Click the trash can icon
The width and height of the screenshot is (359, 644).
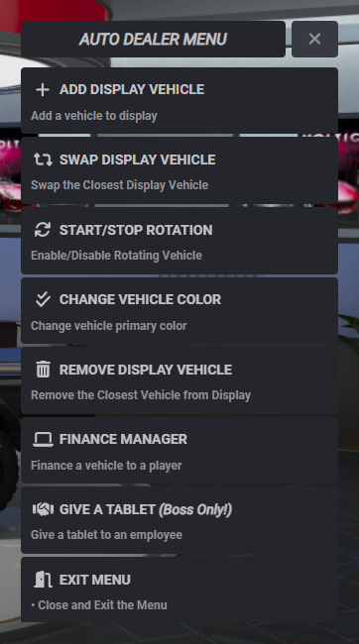point(43,370)
